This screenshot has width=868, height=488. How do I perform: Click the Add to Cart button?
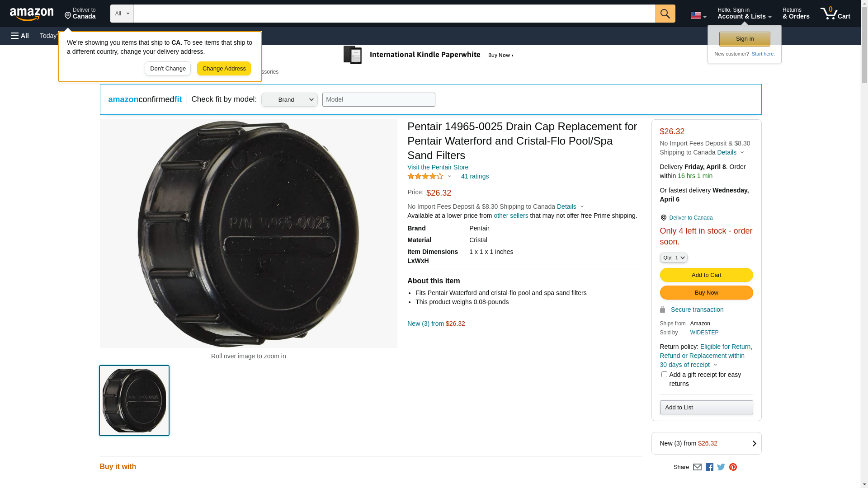tap(706, 275)
